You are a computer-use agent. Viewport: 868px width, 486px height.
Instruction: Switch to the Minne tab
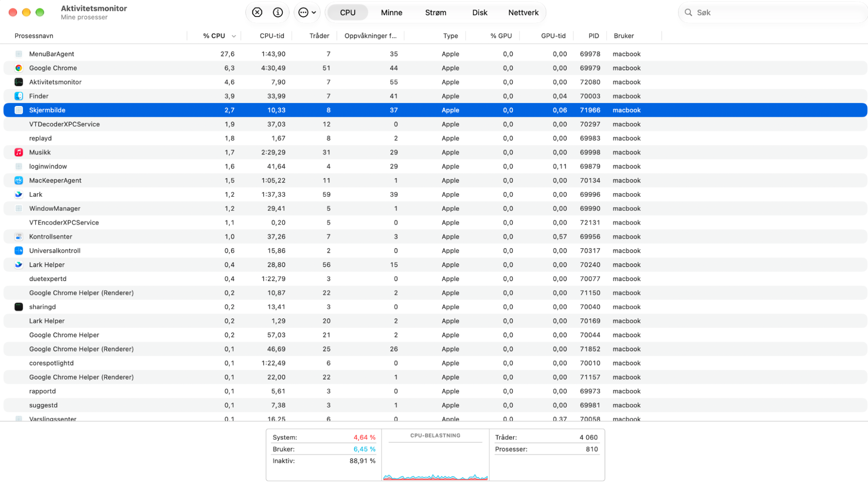coord(392,13)
